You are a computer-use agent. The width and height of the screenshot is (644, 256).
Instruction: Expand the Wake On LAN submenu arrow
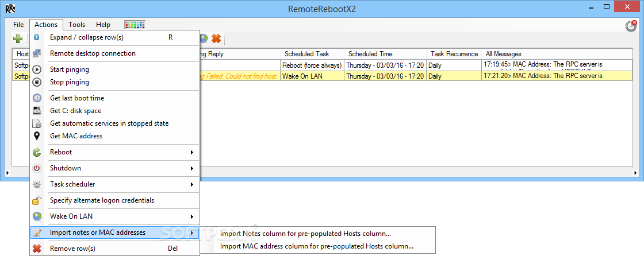coord(192,216)
